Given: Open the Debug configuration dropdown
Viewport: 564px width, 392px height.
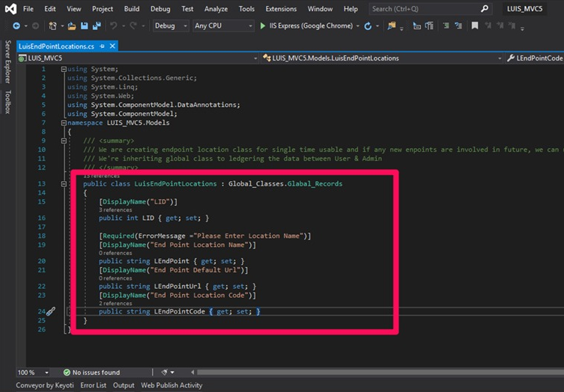Looking at the screenshot, I should pyautogui.click(x=170, y=25).
